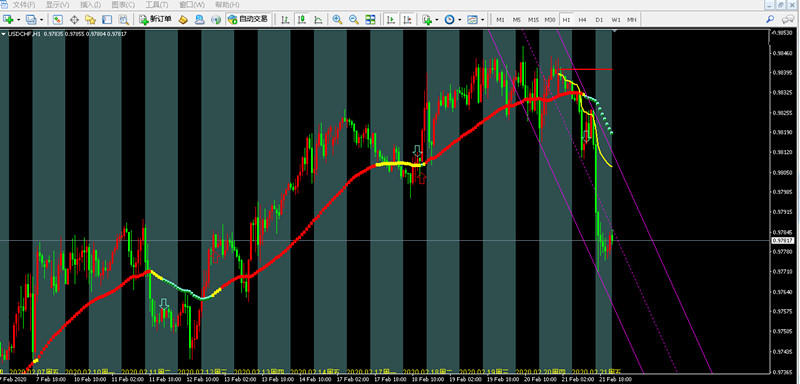Toggle the 自动交易 auto trading button
800x384 pixels.
[247, 19]
